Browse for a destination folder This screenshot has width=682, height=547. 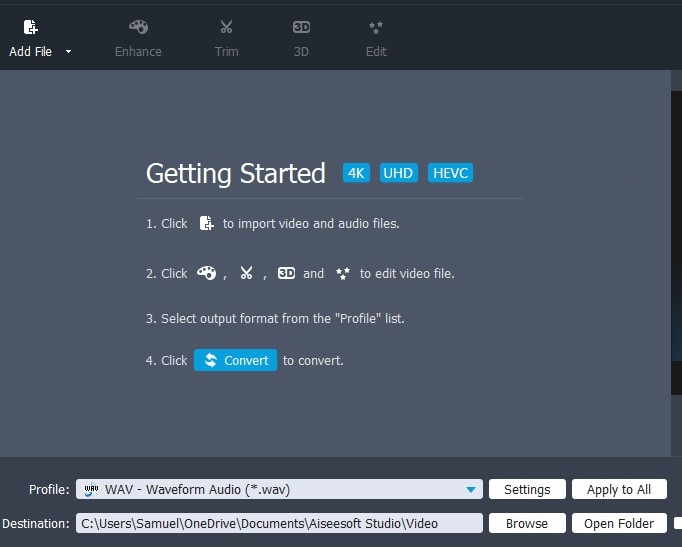527,523
